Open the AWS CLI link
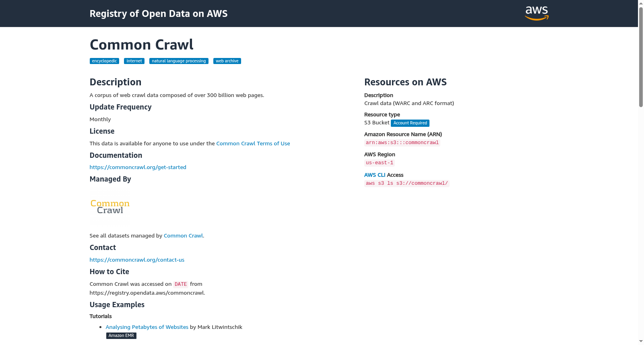This screenshot has width=644, height=345. tap(375, 175)
